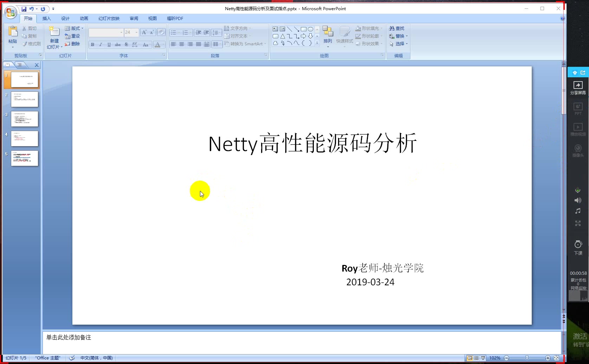Redo via quick access toolbar
This screenshot has width=589, height=364.
pyautogui.click(x=43, y=9)
